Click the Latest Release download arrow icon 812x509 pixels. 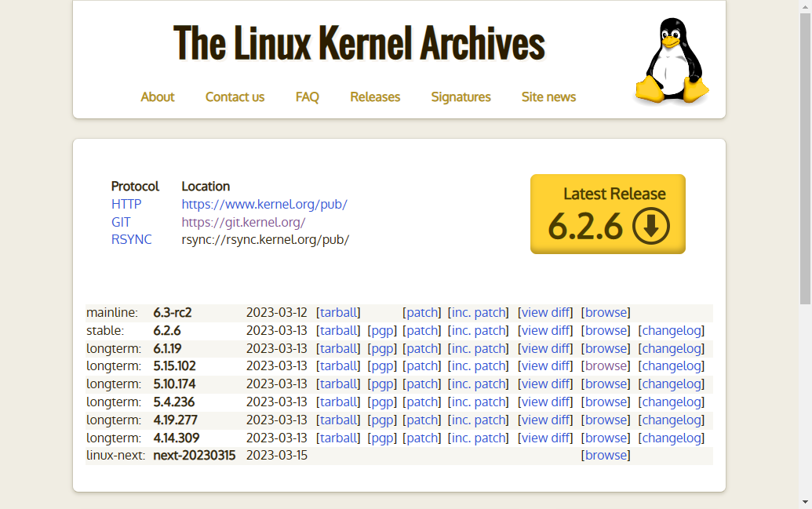651,226
